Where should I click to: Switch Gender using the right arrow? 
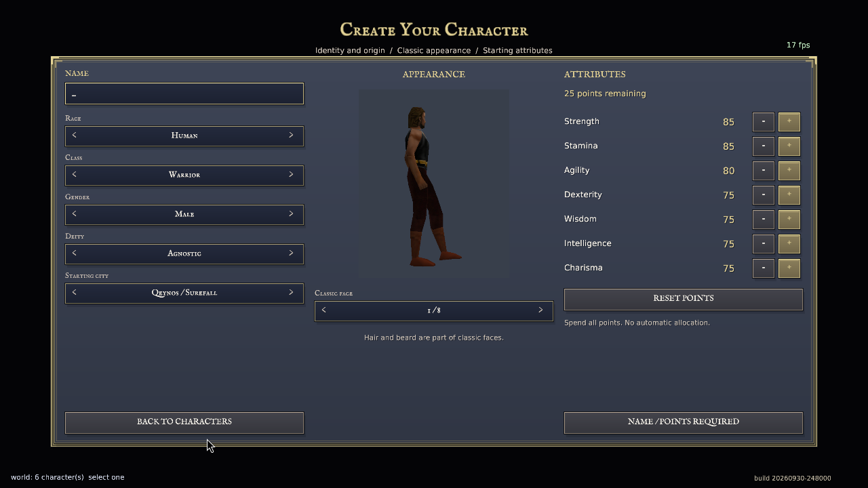tap(291, 214)
